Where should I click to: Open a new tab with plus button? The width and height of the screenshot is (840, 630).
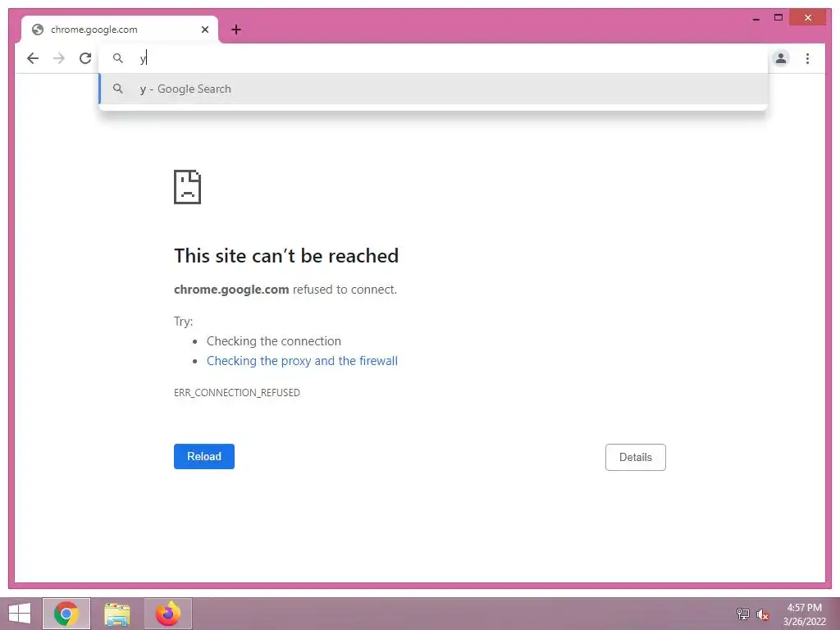pyautogui.click(x=236, y=30)
